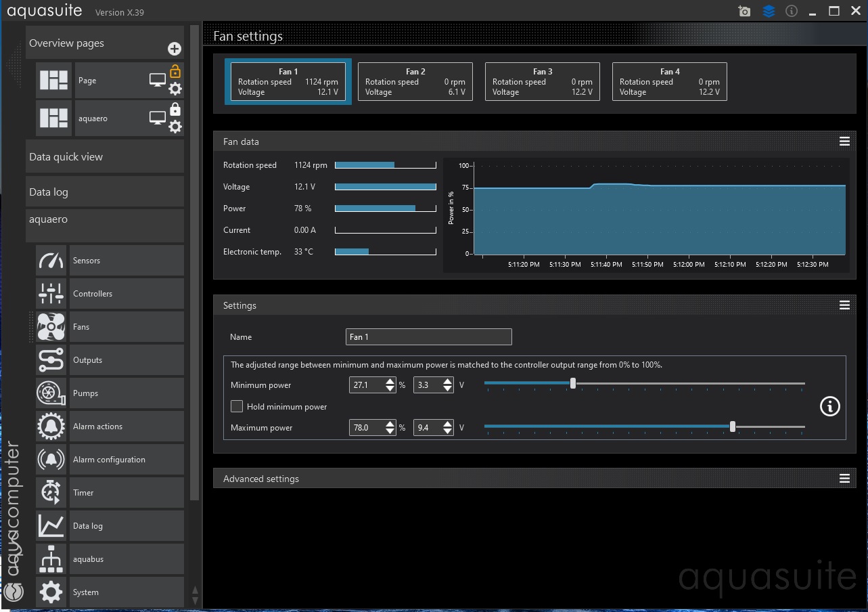This screenshot has width=868, height=612.
Task: Click the Power in % graph area
Action: pos(660,210)
